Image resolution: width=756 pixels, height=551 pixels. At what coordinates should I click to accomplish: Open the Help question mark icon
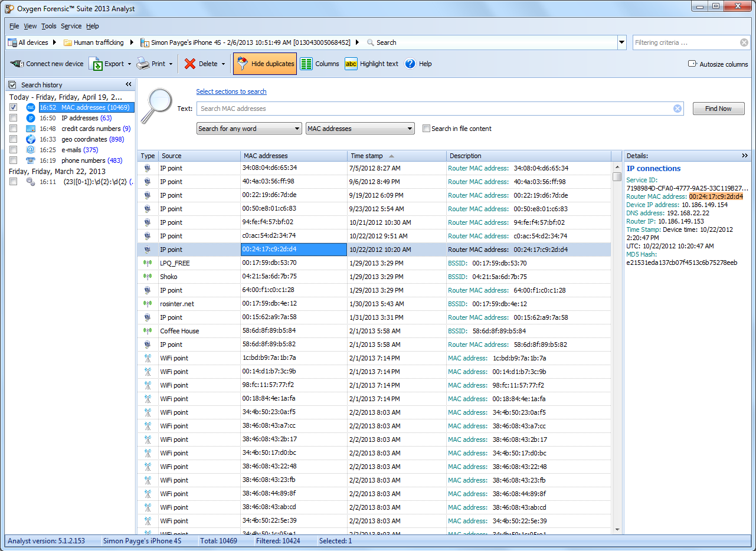point(410,64)
